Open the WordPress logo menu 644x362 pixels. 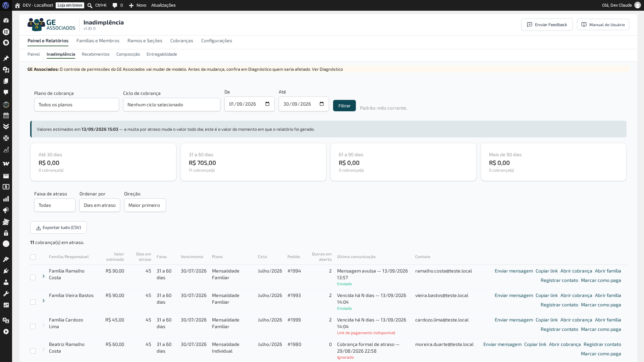pos(6,5)
